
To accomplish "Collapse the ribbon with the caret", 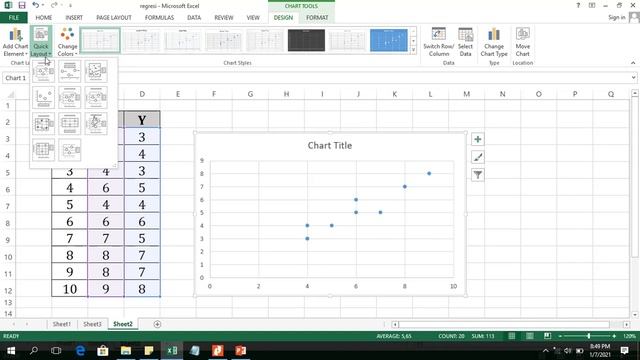I will (633, 63).
